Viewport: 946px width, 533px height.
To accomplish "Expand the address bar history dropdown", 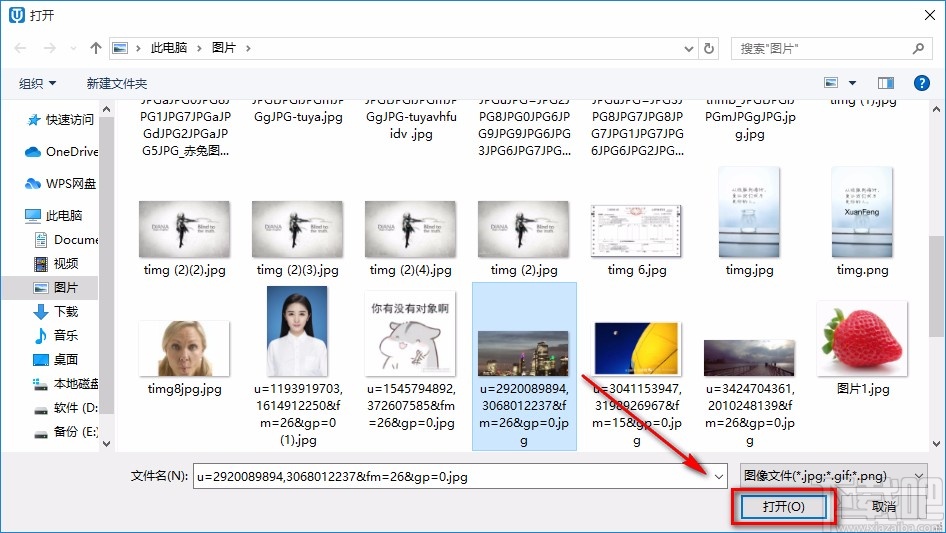I will 688,49.
